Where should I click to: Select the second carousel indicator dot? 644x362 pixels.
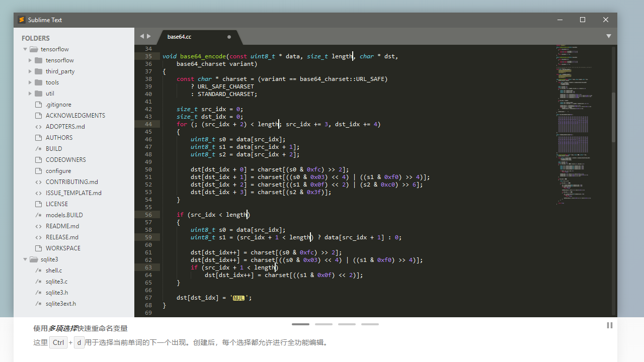pyautogui.click(x=324, y=324)
